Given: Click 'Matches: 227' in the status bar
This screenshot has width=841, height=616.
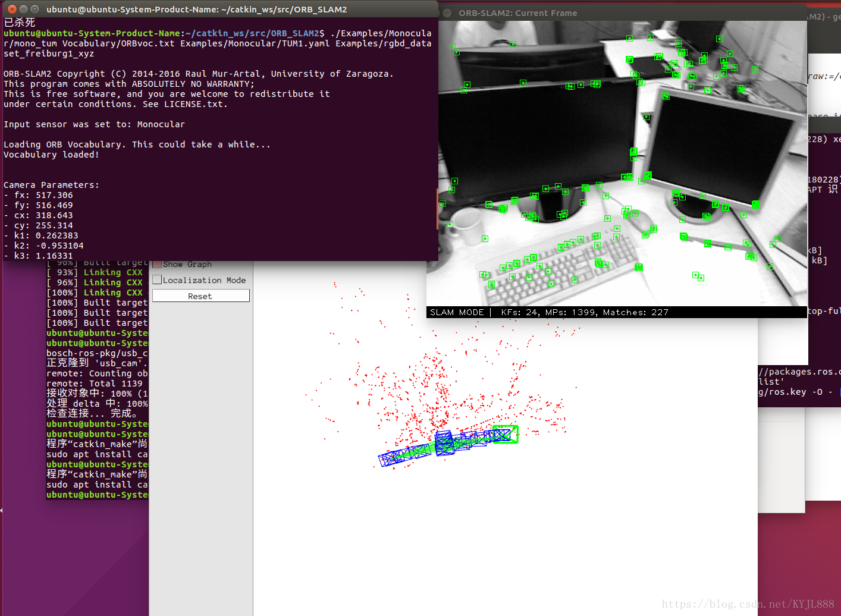Looking at the screenshot, I should pos(636,312).
